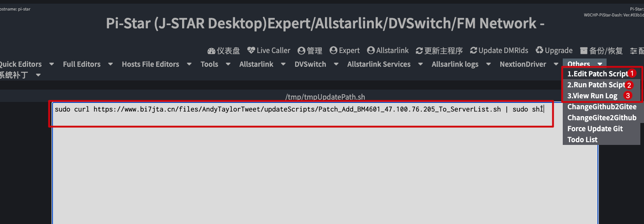Open the Live Caller page

click(269, 51)
